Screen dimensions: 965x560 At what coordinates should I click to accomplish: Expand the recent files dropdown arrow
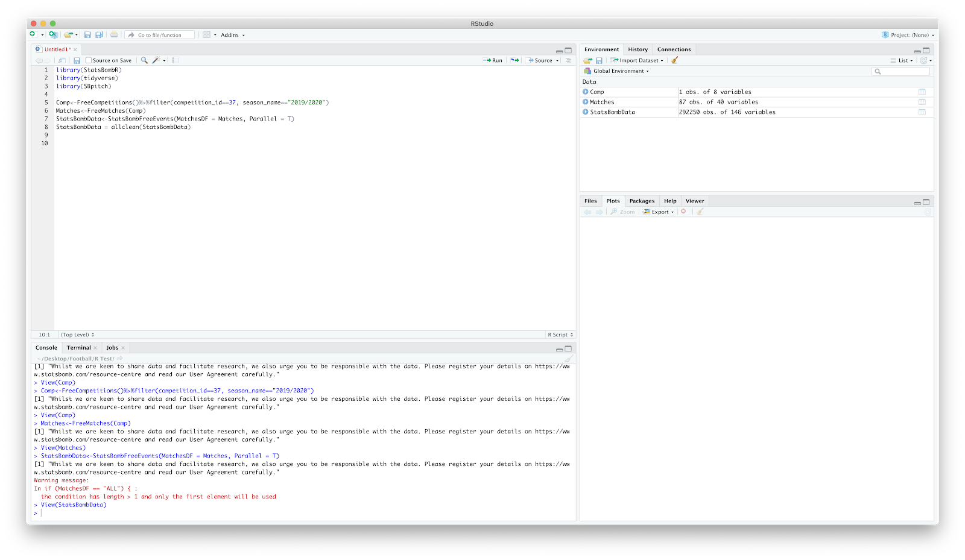pos(77,35)
